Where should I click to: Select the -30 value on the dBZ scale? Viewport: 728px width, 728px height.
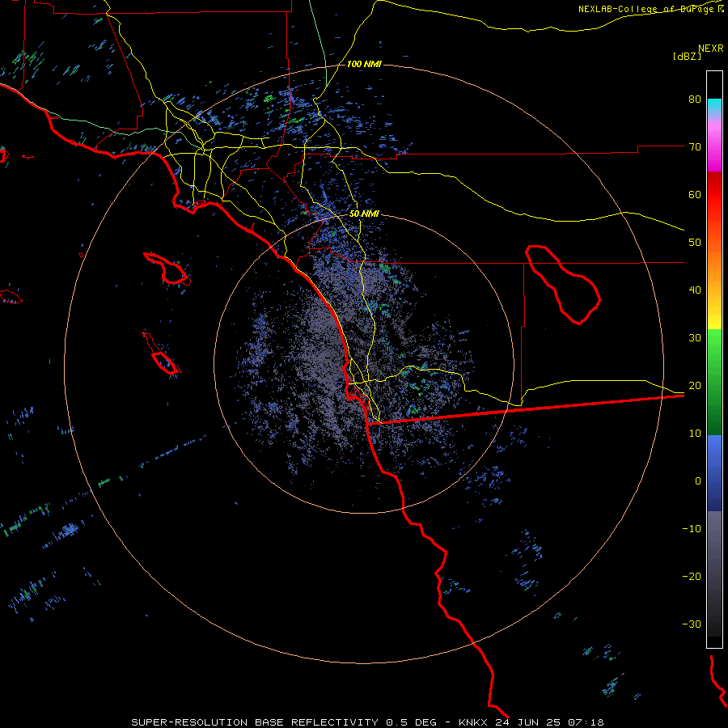point(692,624)
